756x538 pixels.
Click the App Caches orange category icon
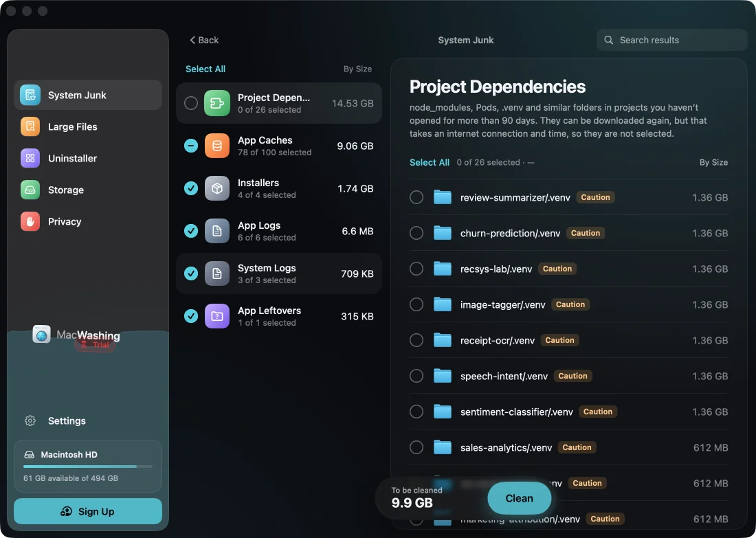click(x=217, y=146)
